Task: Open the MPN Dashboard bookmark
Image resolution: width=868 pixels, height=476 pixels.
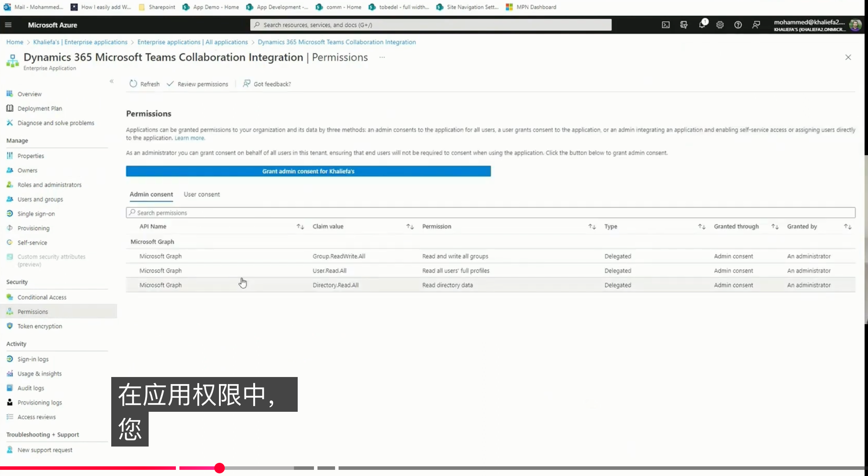Action: click(x=531, y=7)
